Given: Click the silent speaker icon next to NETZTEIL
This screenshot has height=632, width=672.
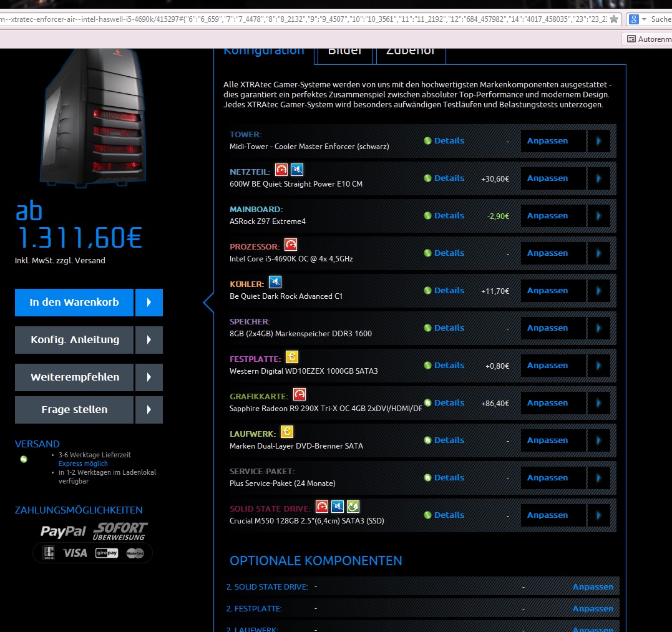Looking at the screenshot, I should (297, 170).
